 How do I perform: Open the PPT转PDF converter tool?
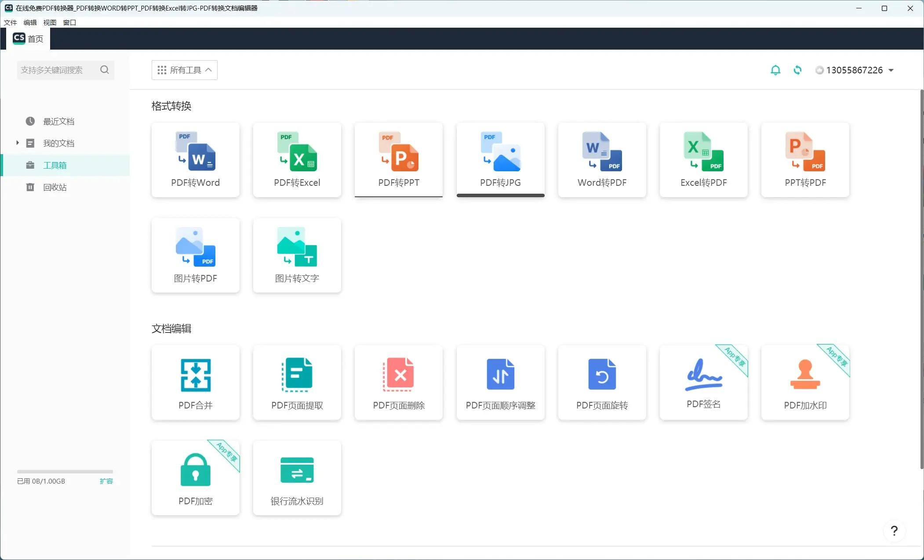(x=805, y=160)
